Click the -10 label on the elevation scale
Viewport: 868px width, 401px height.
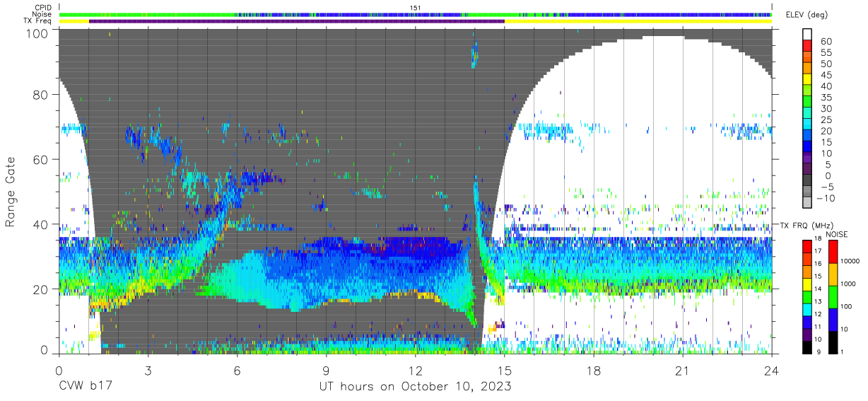(826, 199)
